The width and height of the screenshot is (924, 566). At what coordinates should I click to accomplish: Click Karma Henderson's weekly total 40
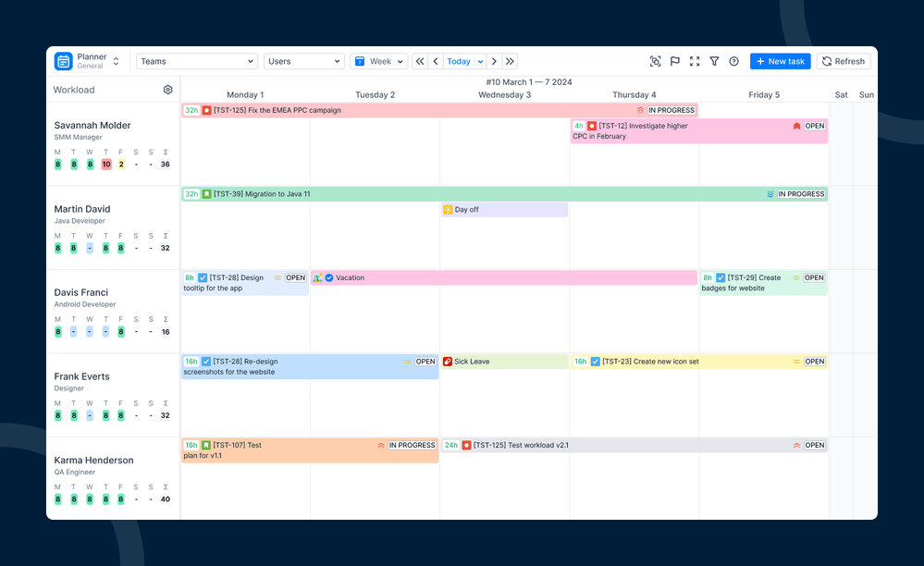166,499
